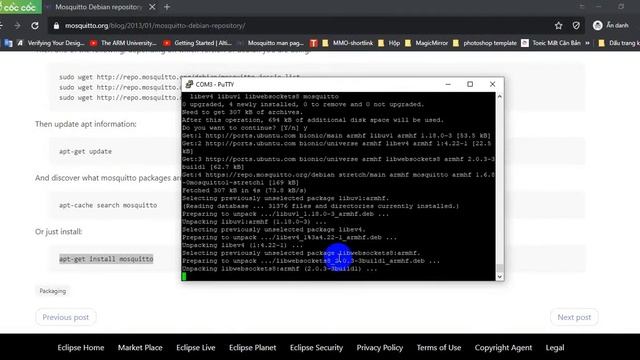This screenshot has height=360, width=640.
Task: Open Terms of Use footer link
Action: tap(439, 347)
